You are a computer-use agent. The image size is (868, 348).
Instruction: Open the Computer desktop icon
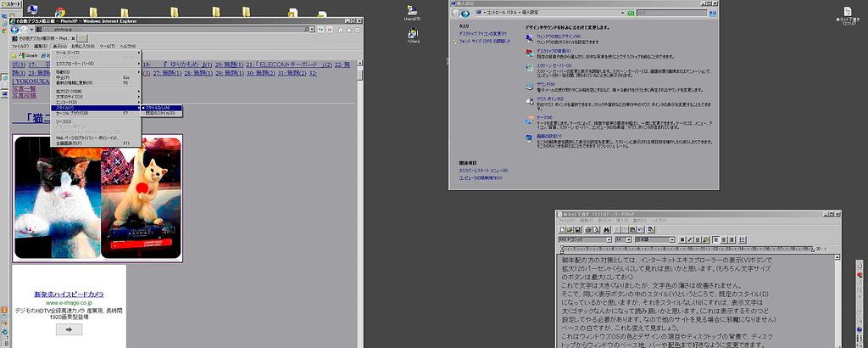pos(32,9)
